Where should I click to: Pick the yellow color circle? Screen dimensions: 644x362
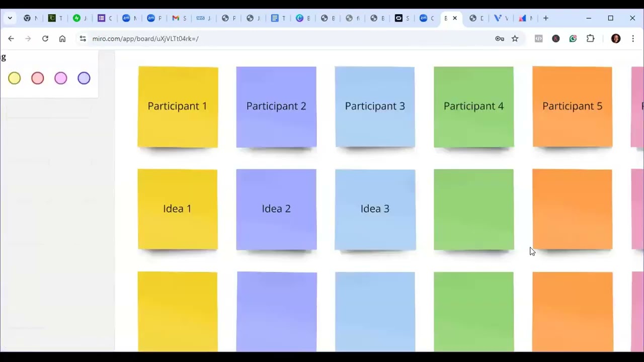click(14, 78)
